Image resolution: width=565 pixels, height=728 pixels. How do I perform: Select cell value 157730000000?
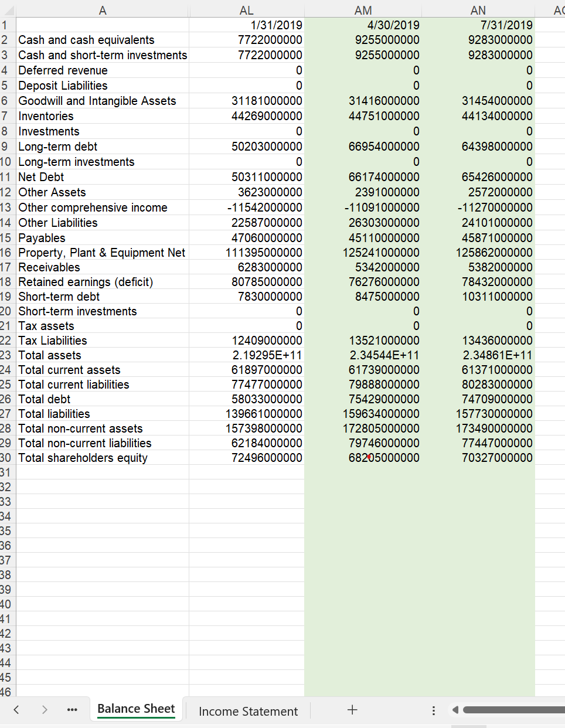478,414
